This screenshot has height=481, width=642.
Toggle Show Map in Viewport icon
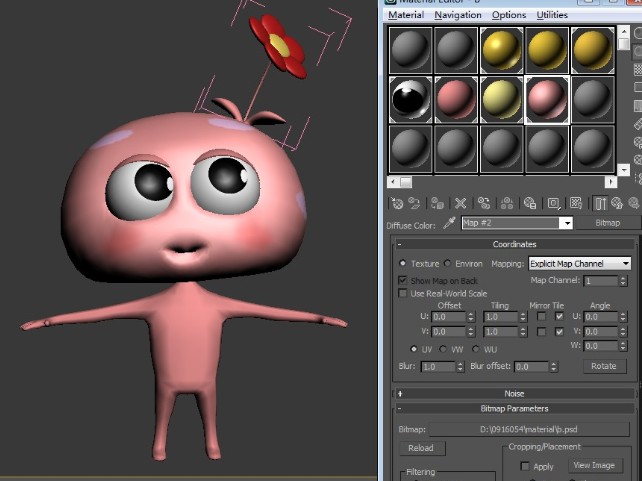tap(576, 203)
